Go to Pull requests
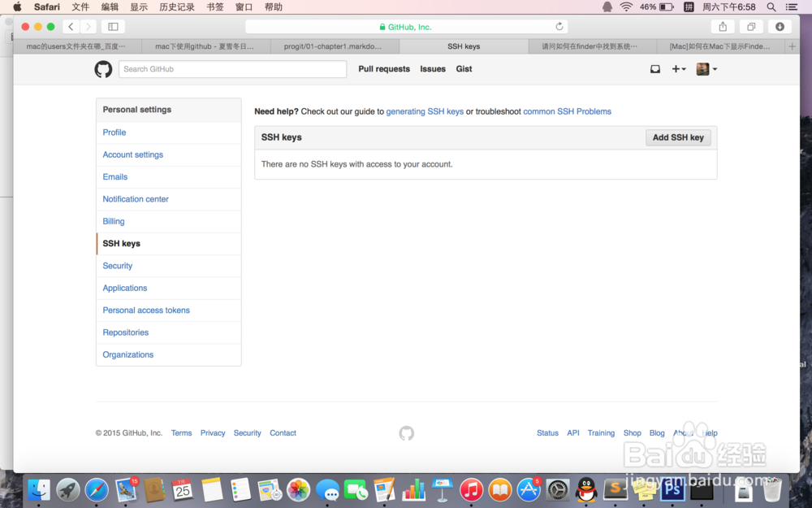Screen dimensions: 812x508 (x=384, y=69)
